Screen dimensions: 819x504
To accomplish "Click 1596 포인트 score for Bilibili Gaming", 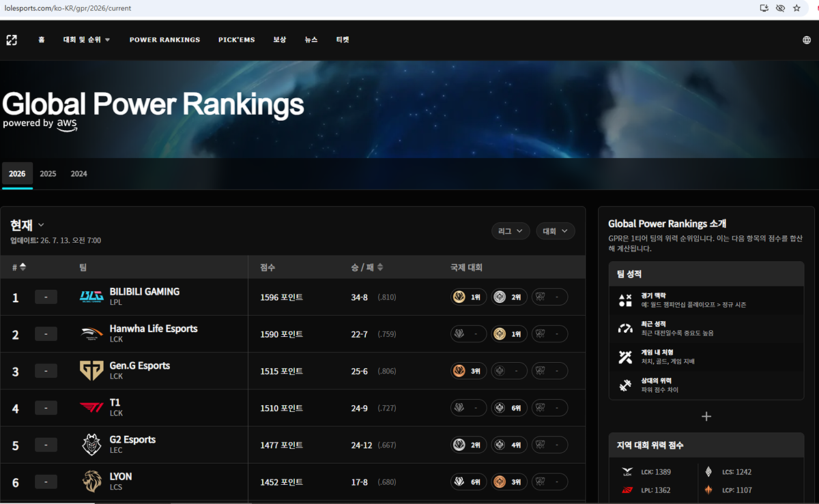I will coord(281,297).
